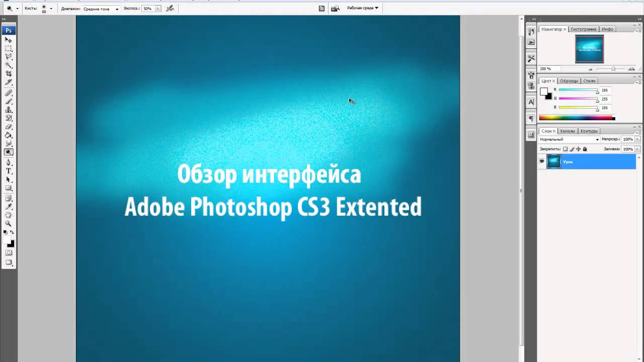The width and height of the screenshot is (644, 362).
Task: Select the active Burn tool in toolbox
Action: point(9,152)
